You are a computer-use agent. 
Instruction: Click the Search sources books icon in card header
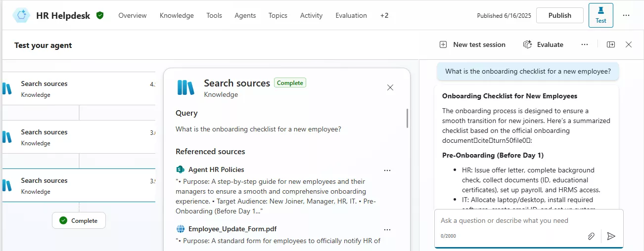[x=186, y=87]
